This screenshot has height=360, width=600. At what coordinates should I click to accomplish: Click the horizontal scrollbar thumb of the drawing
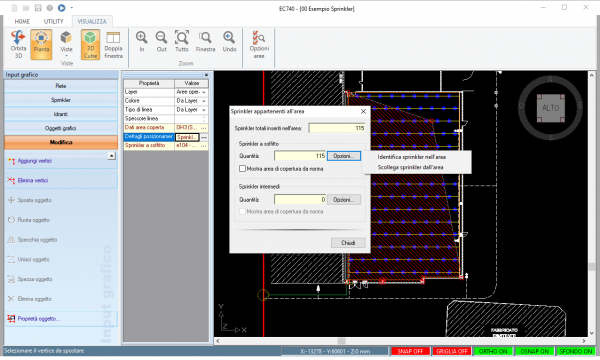341,341
